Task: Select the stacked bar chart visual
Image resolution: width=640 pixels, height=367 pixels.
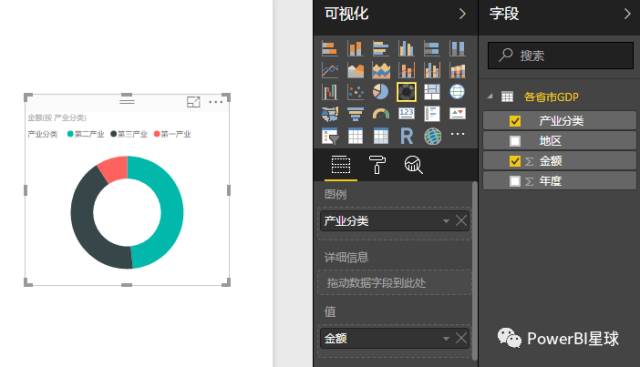Action: point(329,49)
